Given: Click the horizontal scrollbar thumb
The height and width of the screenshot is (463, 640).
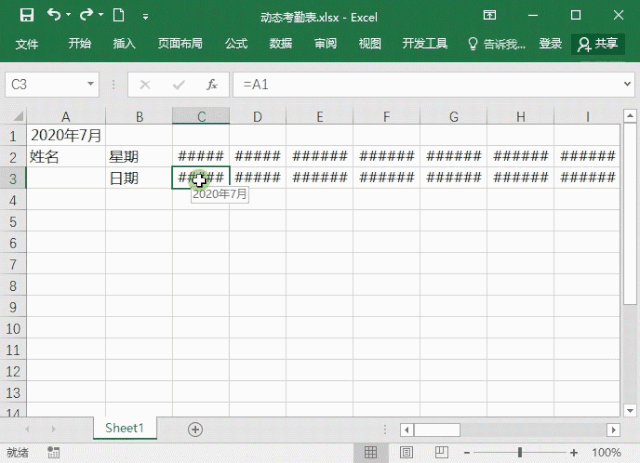Looking at the screenshot, I should (x=437, y=430).
